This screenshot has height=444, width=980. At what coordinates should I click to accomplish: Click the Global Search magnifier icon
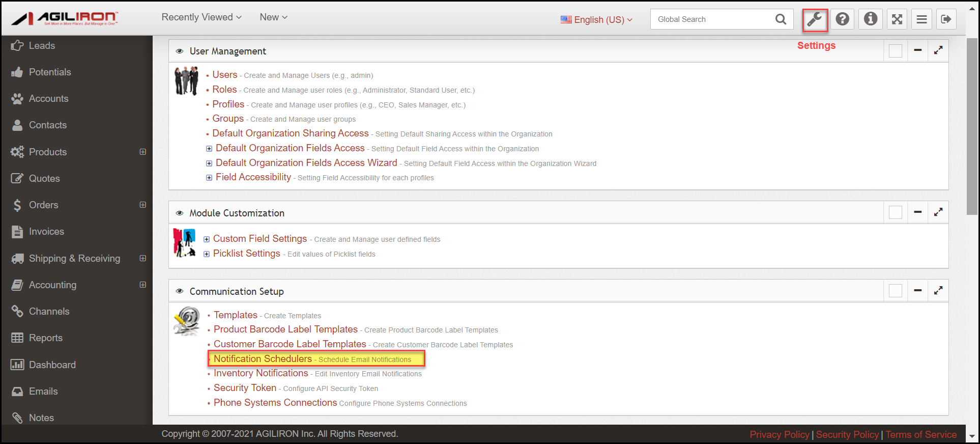coord(781,19)
